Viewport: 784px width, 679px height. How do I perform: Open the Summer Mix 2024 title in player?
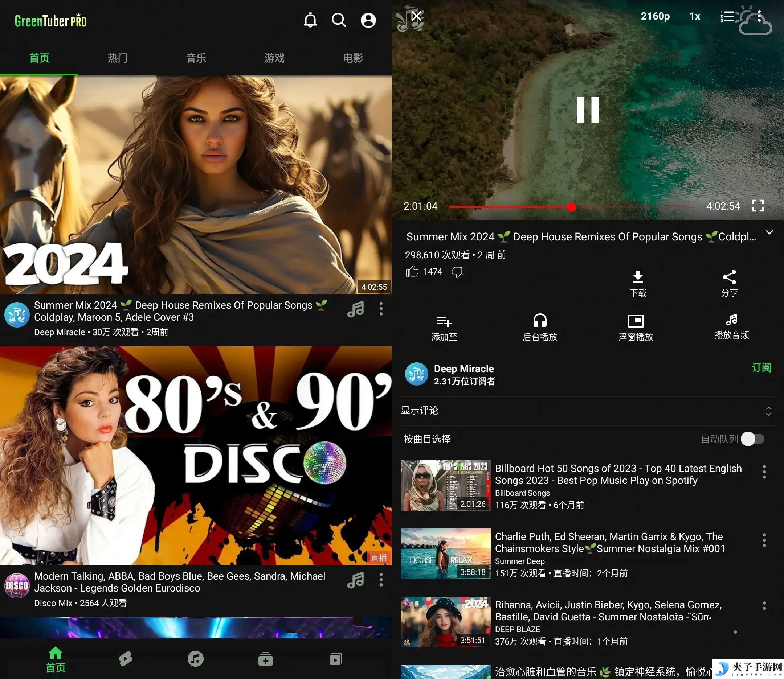[581, 237]
